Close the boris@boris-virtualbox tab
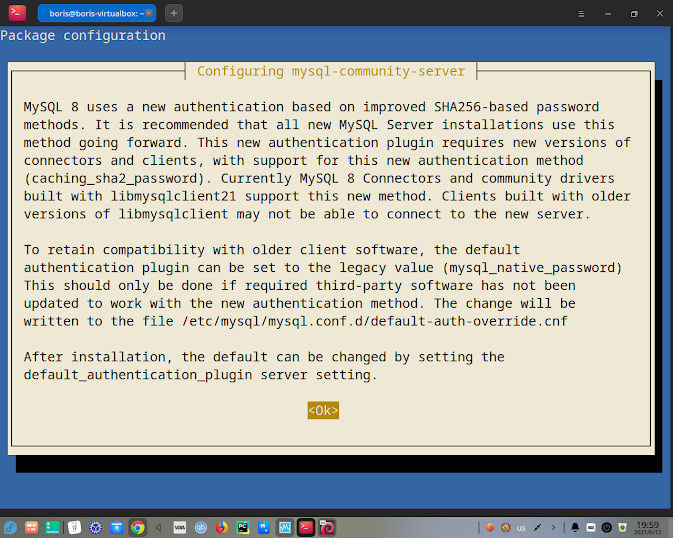Viewport: 673px width, 538px height. (x=149, y=13)
